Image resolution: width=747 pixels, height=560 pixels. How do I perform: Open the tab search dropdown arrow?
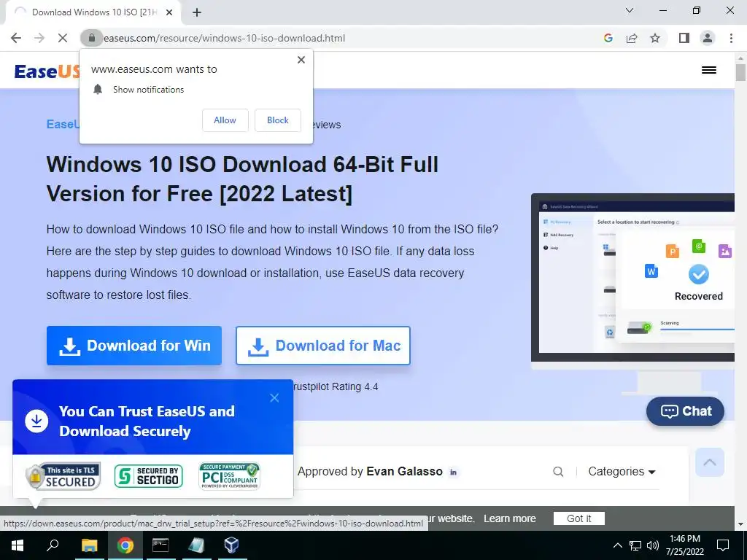[630, 10]
